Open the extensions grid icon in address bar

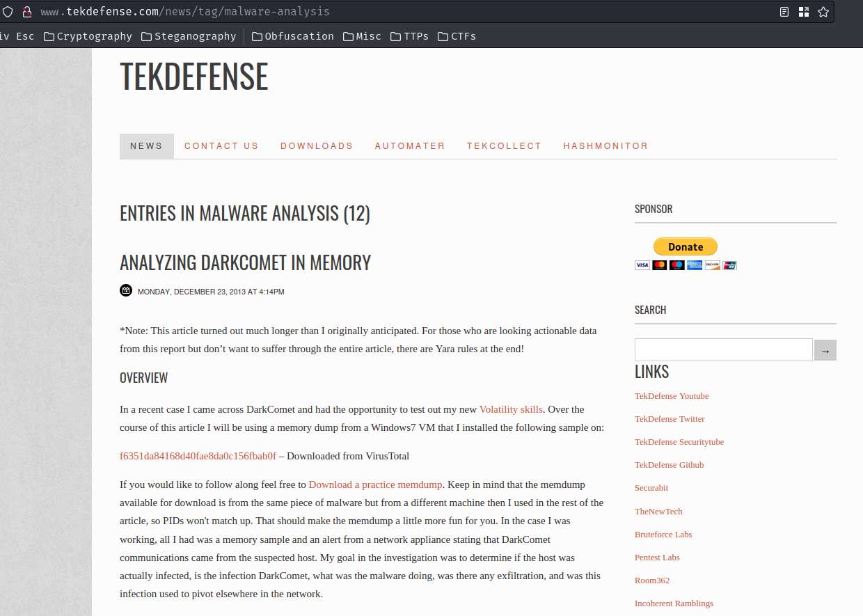pos(804,12)
